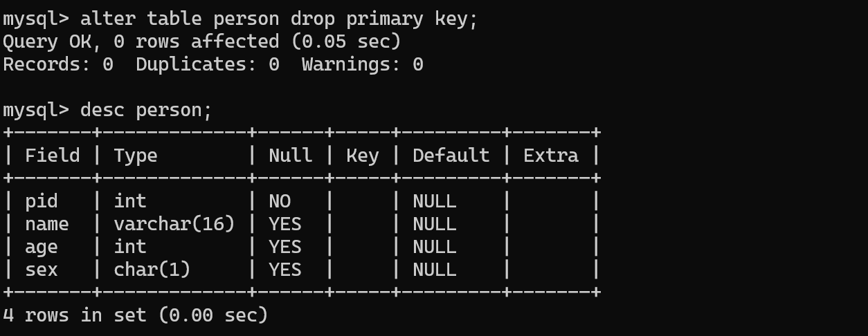Click the 'Warnings: 0' text
This screenshot has height=336, width=868.
(x=363, y=64)
